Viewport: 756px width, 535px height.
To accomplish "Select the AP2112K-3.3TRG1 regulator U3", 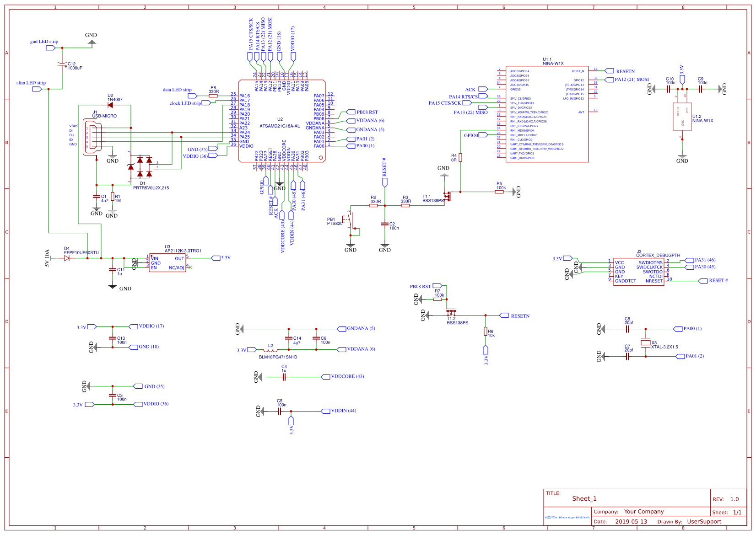I will click(167, 263).
